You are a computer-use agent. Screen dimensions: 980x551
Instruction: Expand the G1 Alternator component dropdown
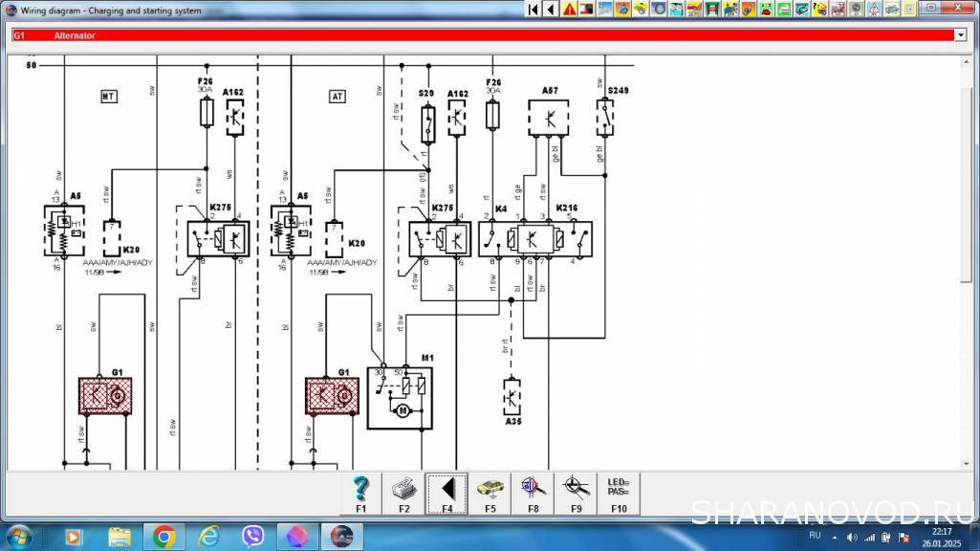[x=961, y=35]
